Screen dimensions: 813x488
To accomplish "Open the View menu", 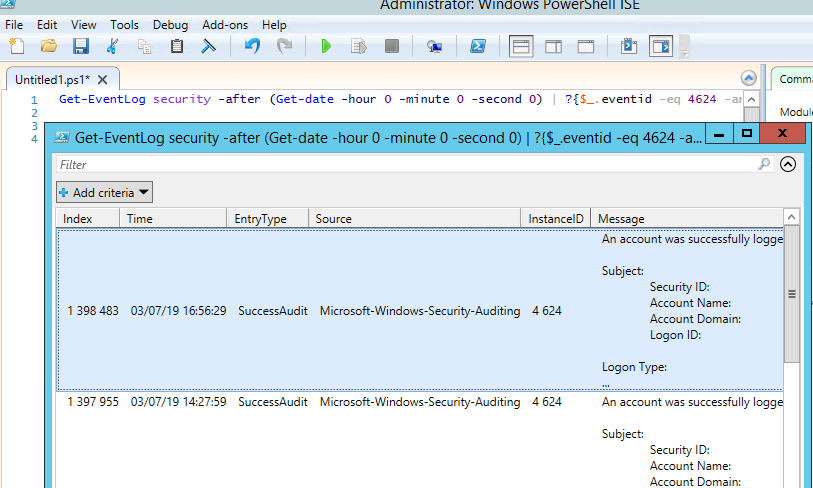I will pos(83,25).
